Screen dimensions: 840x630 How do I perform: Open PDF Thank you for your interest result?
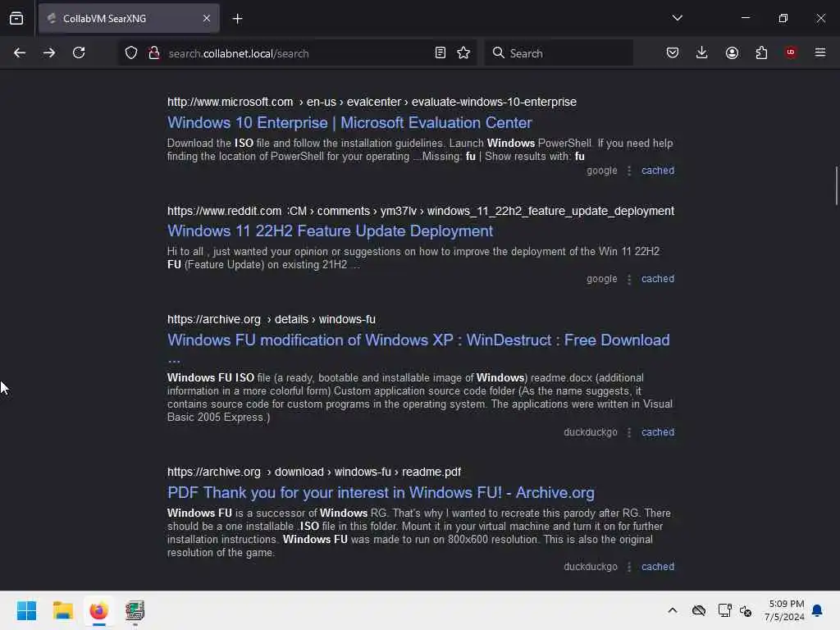381,493
